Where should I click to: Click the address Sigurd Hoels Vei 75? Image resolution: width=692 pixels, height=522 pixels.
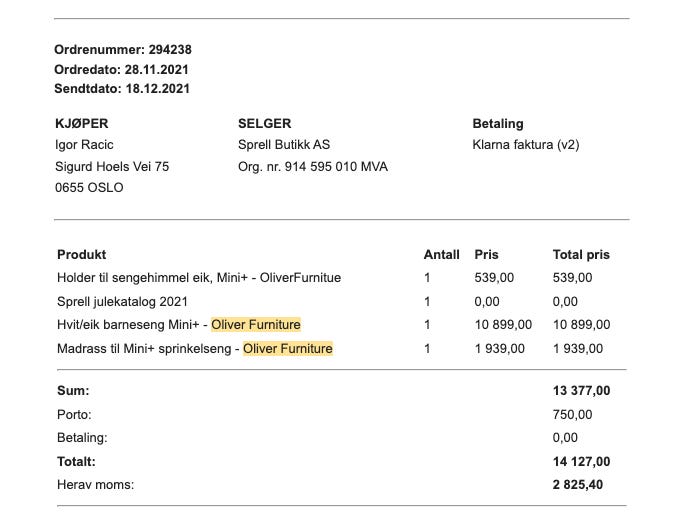point(112,166)
